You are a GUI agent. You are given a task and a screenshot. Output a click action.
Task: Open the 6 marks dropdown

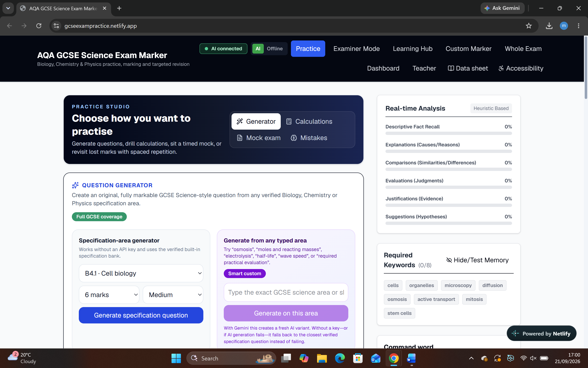click(x=109, y=295)
